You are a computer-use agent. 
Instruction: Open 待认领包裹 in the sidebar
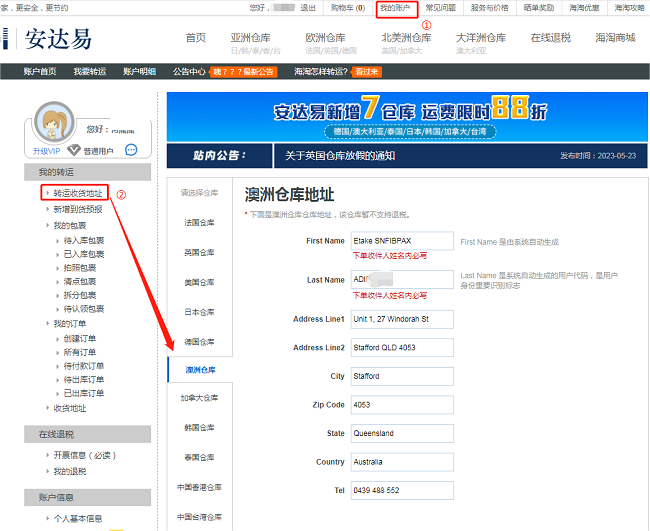[x=84, y=309]
